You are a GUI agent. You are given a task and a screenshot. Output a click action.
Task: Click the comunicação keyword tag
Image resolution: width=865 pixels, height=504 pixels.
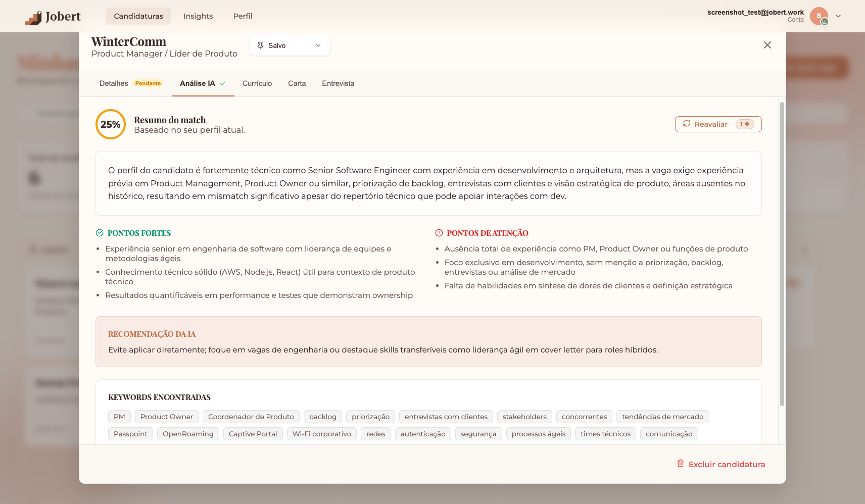pyautogui.click(x=669, y=434)
